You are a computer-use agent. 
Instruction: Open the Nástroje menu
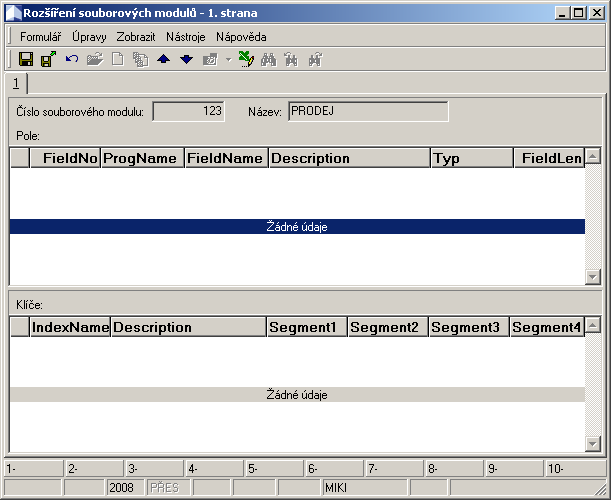(x=186, y=36)
